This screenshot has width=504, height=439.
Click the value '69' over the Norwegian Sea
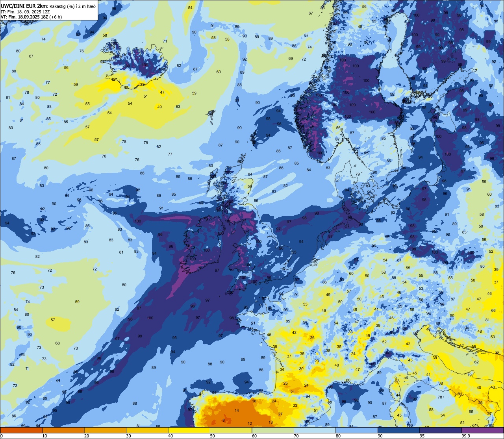[x=291, y=59]
